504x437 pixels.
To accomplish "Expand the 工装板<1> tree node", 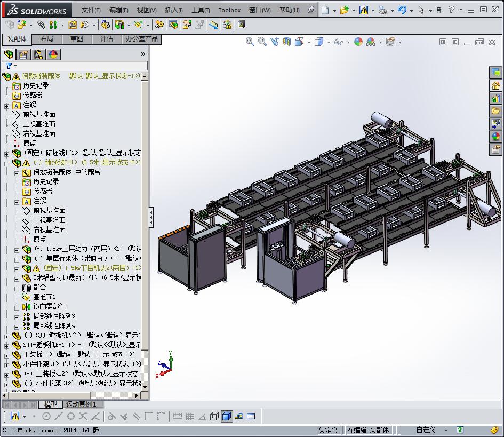I will tap(6, 355).
